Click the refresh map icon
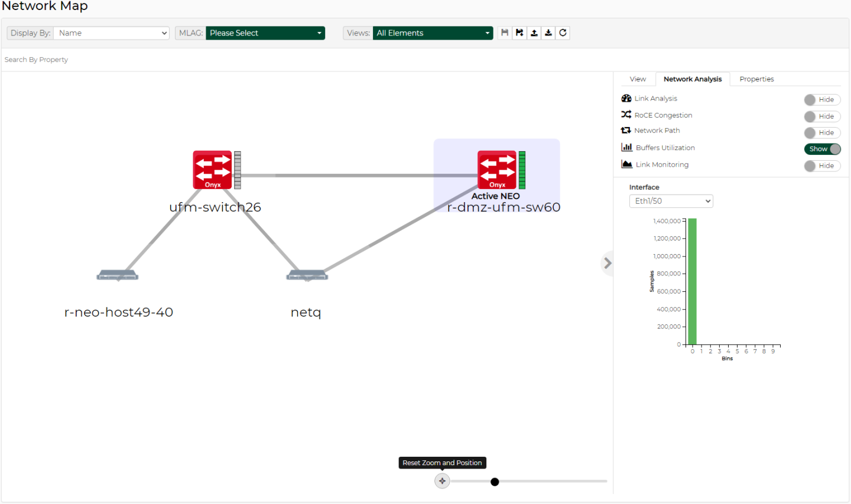Viewport: 851px width, 504px height. [563, 33]
